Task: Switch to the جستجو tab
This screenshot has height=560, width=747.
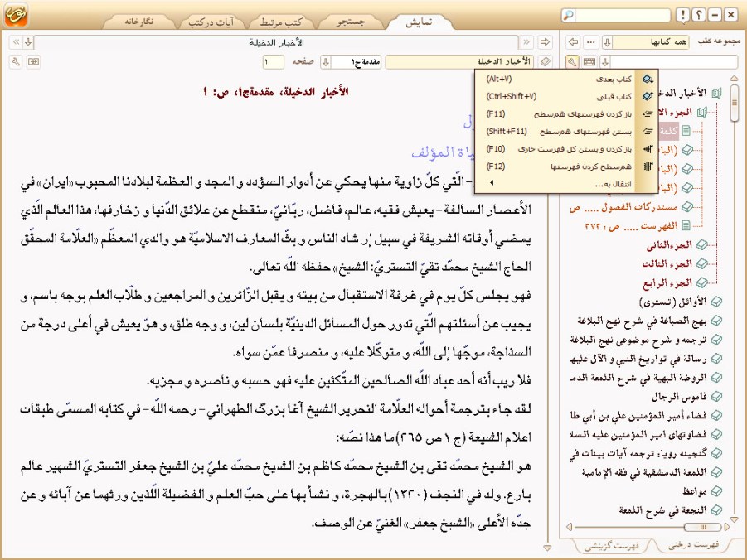Action: click(x=351, y=22)
